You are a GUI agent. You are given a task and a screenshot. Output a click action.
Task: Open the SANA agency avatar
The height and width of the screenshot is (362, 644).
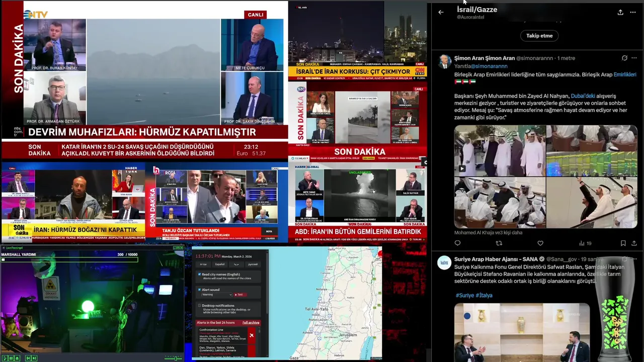pyautogui.click(x=444, y=263)
